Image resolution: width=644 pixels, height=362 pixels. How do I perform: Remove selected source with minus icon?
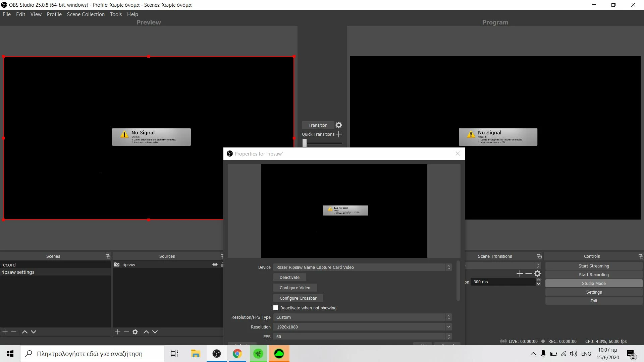(x=126, y=332)
